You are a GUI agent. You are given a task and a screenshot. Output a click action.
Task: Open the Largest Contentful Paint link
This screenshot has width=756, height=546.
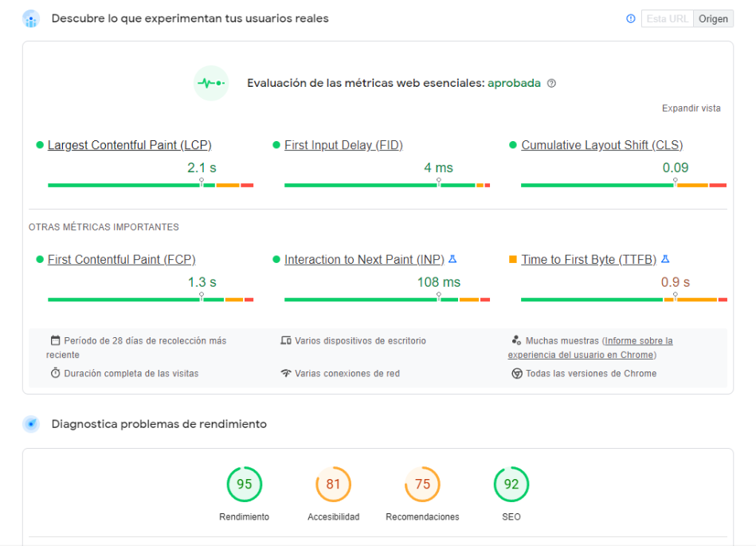coord(130,145)
